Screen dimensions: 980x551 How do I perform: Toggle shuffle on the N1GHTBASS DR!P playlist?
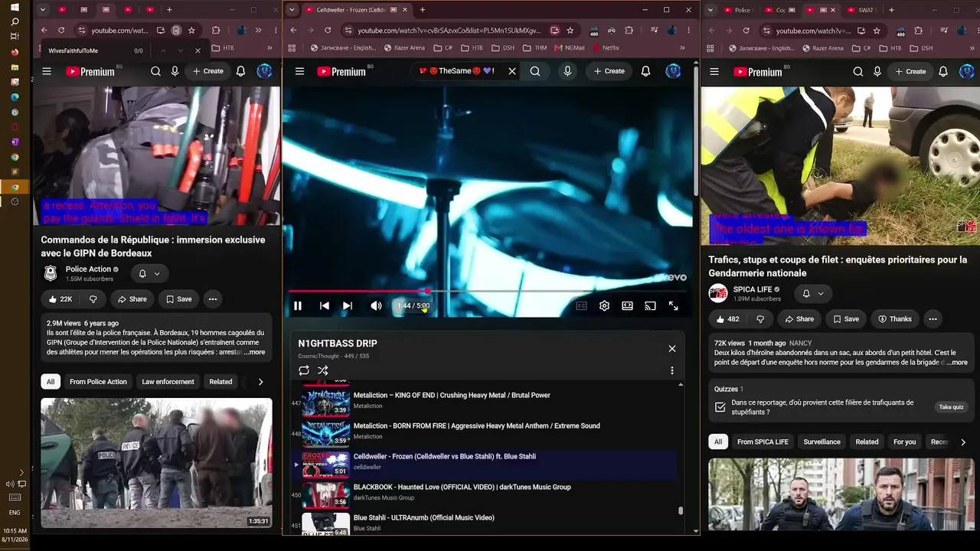(x=323, y=370)
